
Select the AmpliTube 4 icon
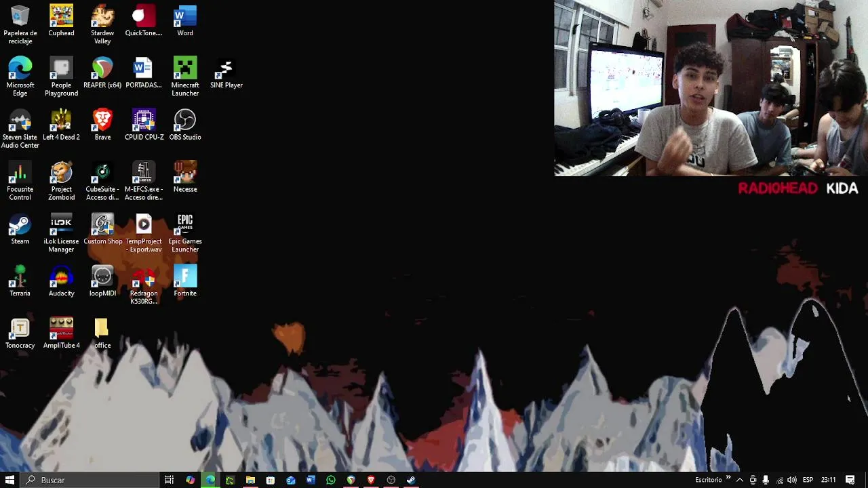click(61, 334)
